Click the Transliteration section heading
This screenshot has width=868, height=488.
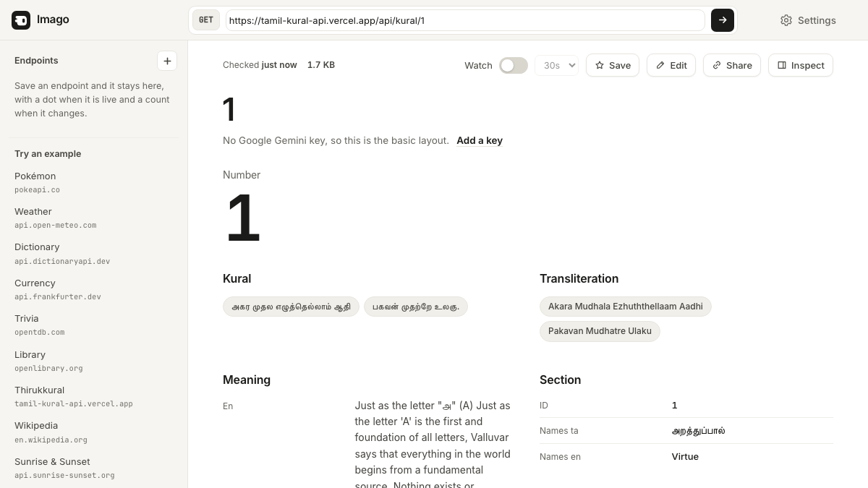tap(579, 278)
